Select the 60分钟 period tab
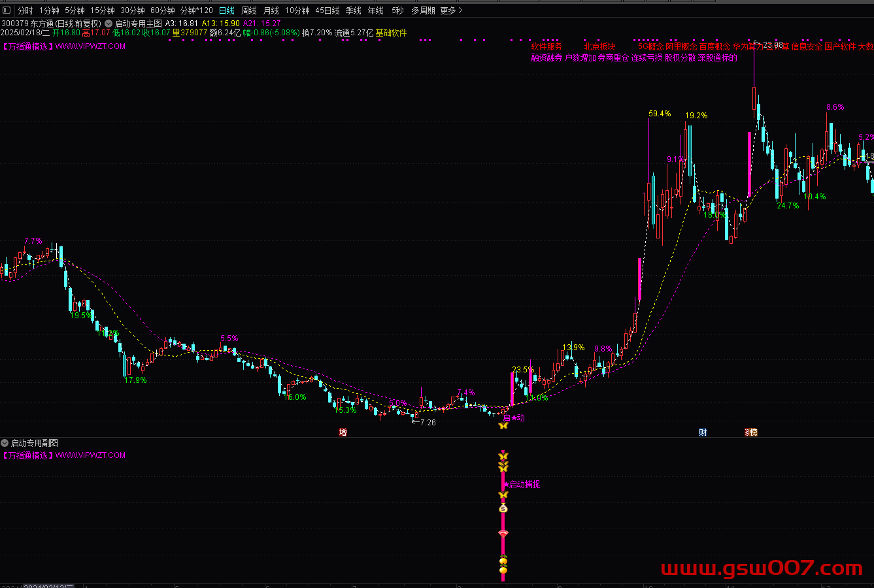 coord(163,10)
